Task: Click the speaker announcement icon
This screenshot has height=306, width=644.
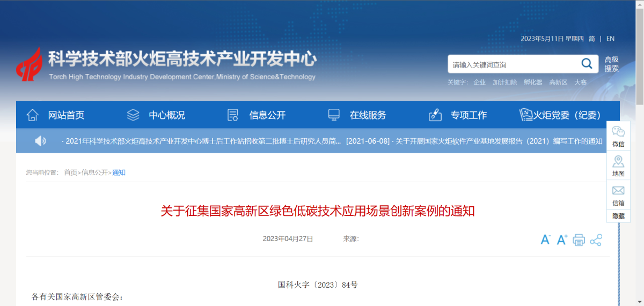Action: [x=40, y=141]
